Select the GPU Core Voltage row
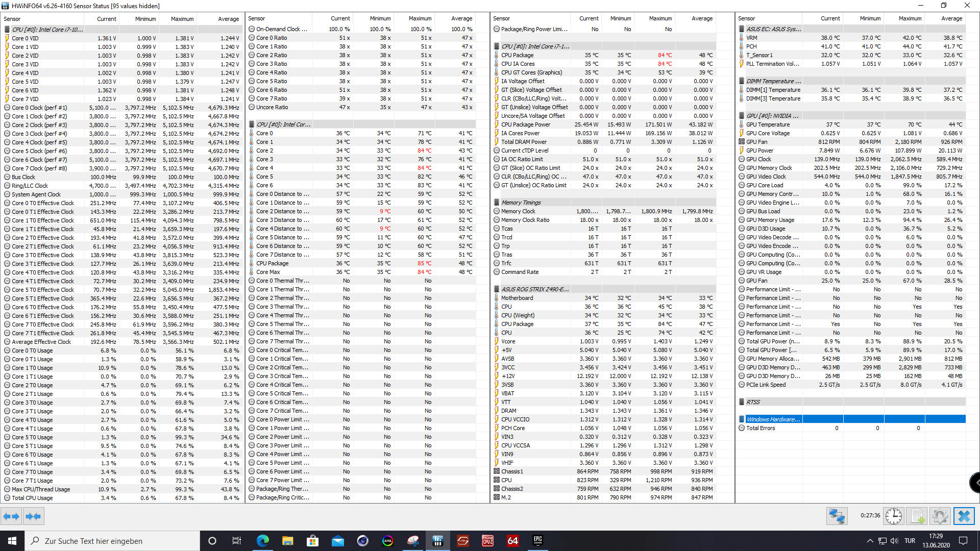This screenshot has height=551, width=980. tap(851, 133)
